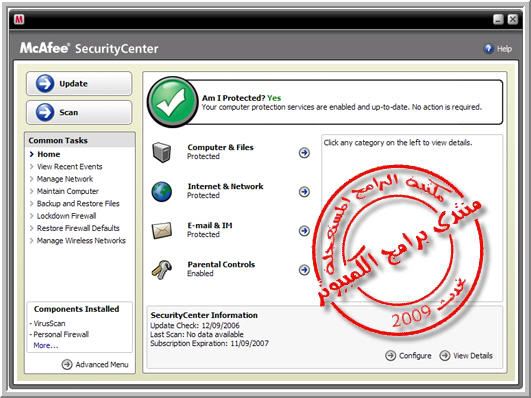The width and height of the screenshot is (531, 398).
Task: Select the Internet & Network category label
Action: [x=226, y=186]
